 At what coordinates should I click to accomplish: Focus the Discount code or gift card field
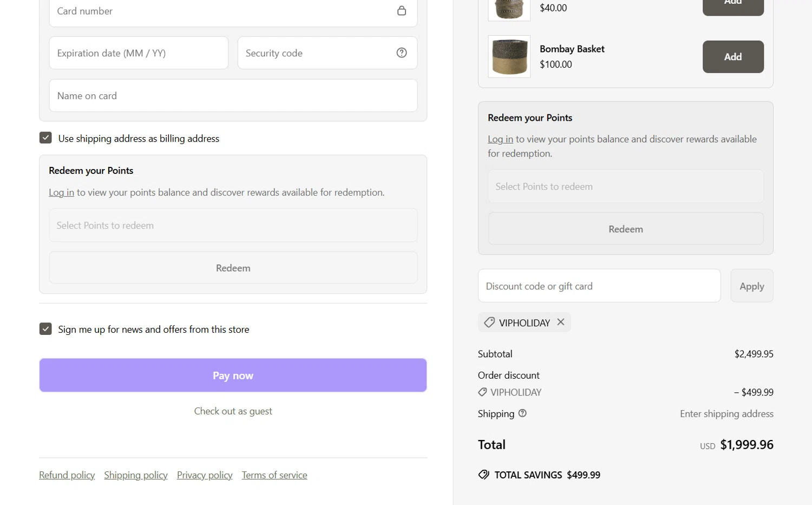point(599,286)
